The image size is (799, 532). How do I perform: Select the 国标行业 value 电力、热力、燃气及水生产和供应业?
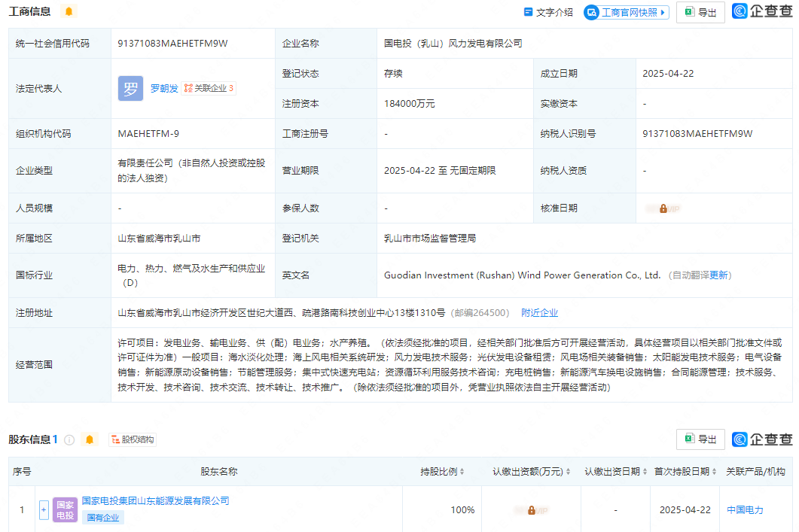click(191, 275)
